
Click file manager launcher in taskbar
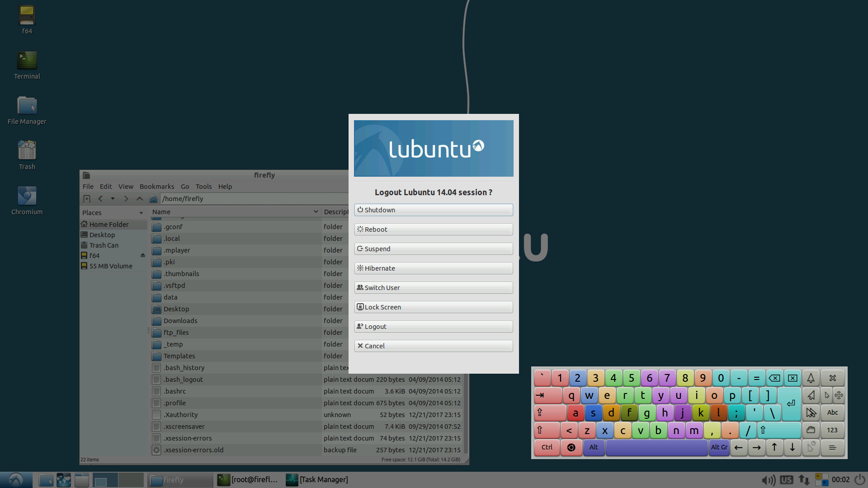click(46, 480)
